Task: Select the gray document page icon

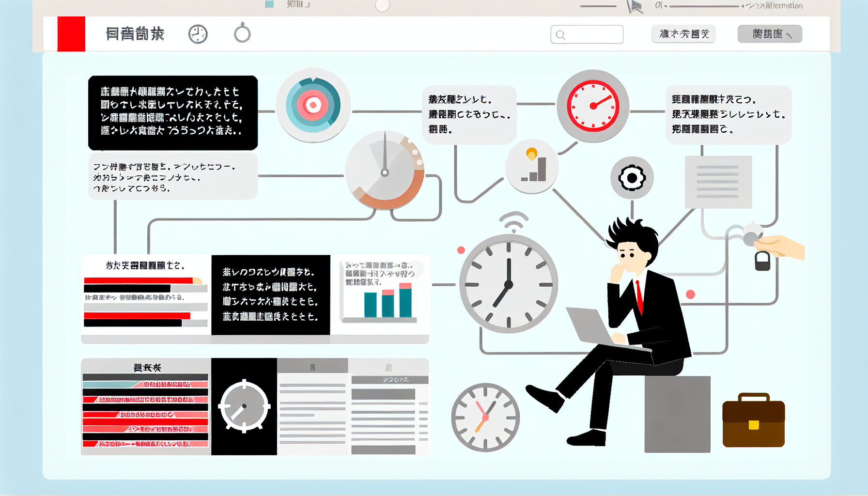Action: [x=718, y=182]
